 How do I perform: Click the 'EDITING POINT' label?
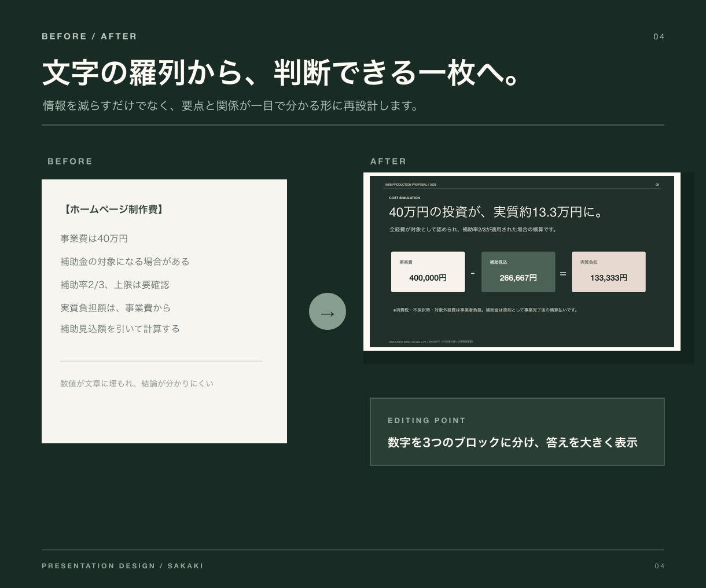426,421
